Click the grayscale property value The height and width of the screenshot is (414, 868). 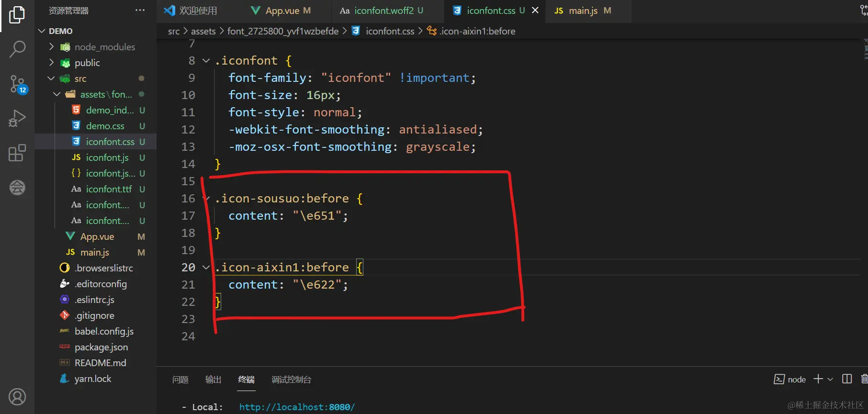point(438,147)
